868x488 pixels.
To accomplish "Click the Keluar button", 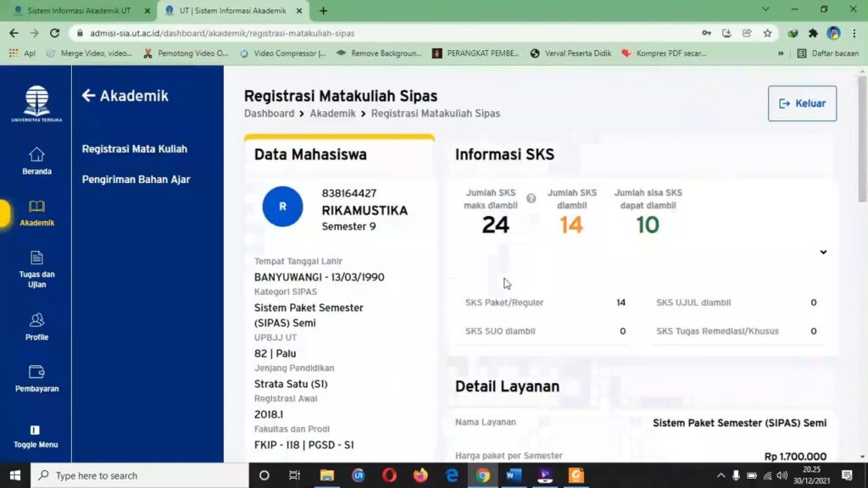I will pos(801,103).
